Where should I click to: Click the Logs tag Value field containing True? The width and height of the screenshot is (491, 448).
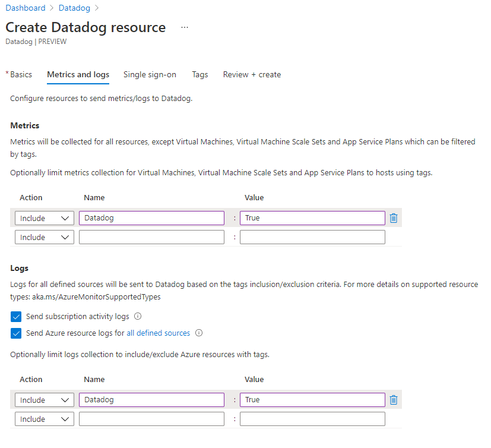click(x=312, y=400)
